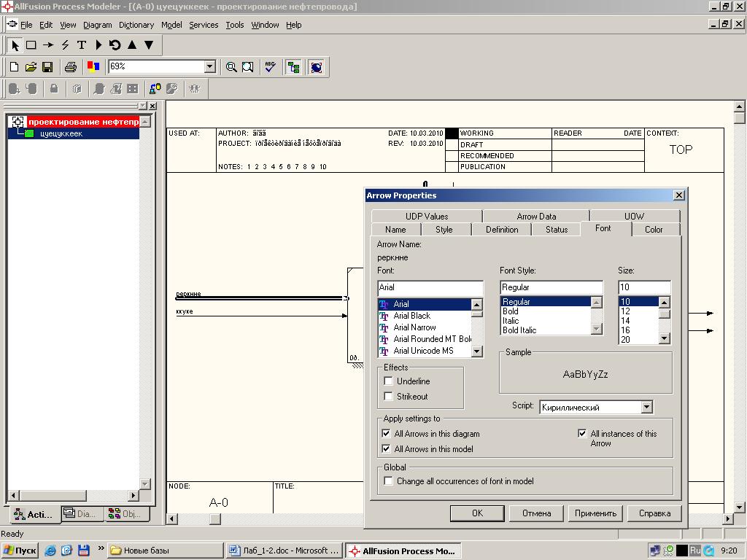The image size is (747, 560).
Task: Click the Отмена button
Action: 536,513
